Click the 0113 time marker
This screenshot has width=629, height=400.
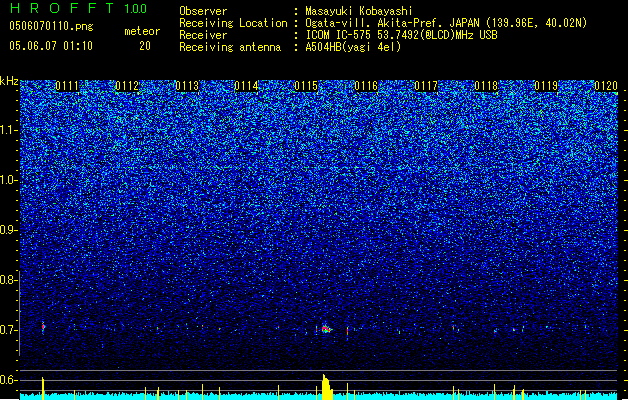[x=187, y=86]
